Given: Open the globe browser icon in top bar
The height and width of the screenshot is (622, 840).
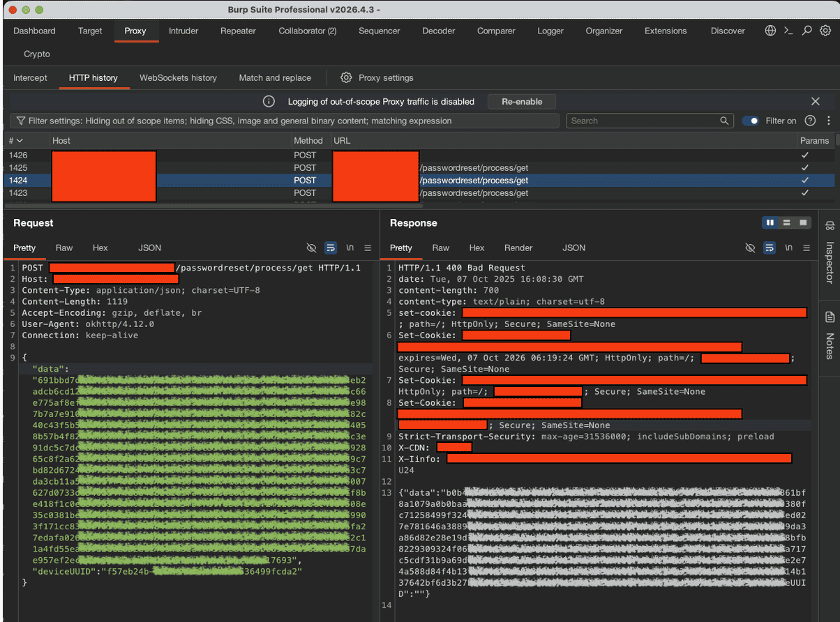Looking at the screenshot, I should tap(770, 31).
